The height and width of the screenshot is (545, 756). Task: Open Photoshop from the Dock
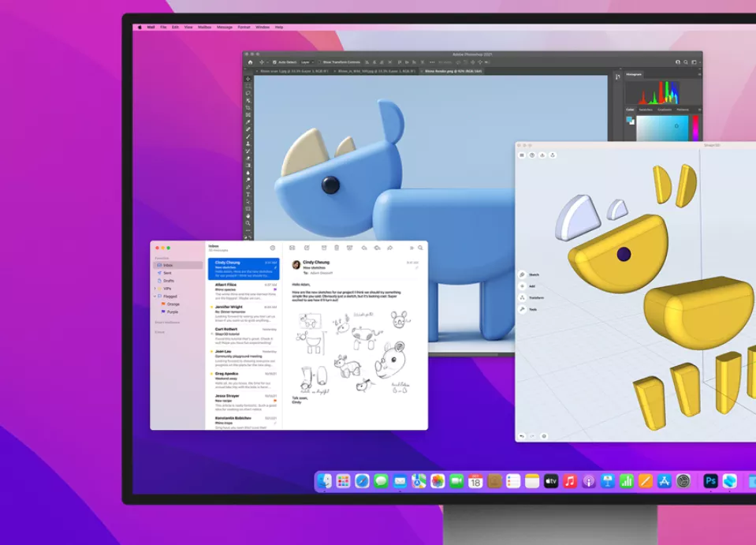pyautogui.click(x=710, y=481)
